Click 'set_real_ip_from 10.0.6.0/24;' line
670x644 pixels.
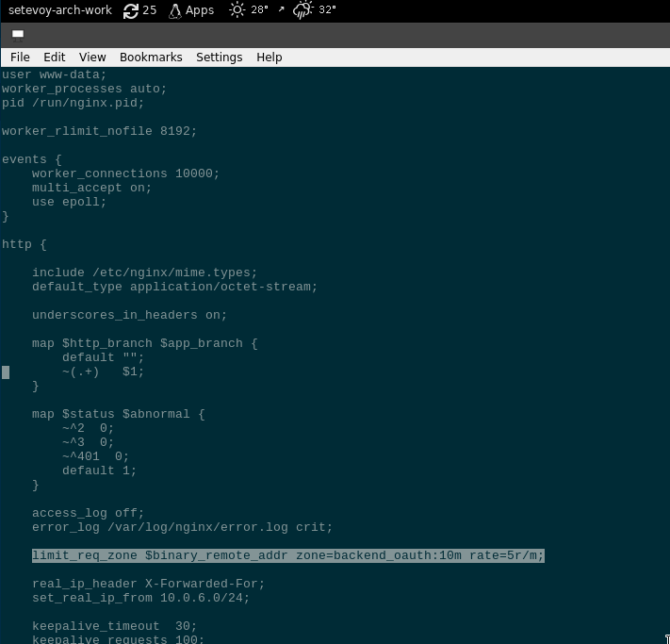tap(140, 598)
